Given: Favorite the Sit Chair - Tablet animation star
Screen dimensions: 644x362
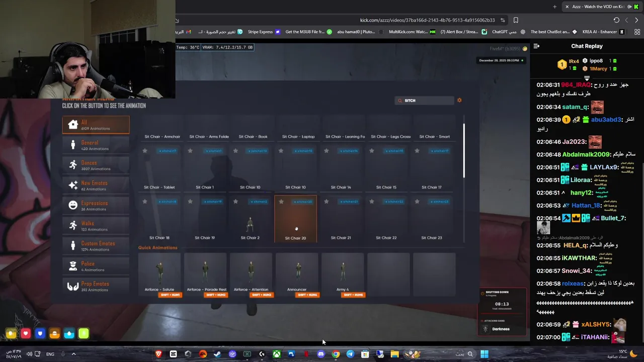Looking at the screenshot, I should (145, 151).
